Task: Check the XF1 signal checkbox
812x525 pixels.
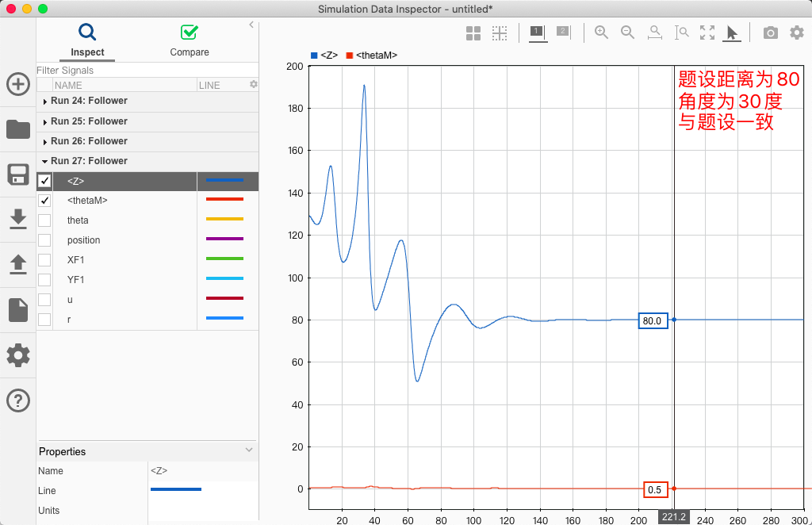Action: click(x=44, y=260)
